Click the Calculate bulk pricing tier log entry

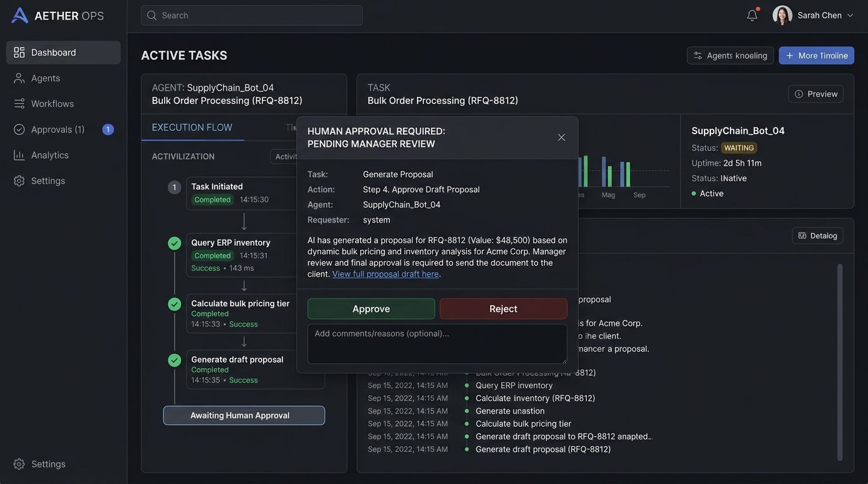click(524, 423)
